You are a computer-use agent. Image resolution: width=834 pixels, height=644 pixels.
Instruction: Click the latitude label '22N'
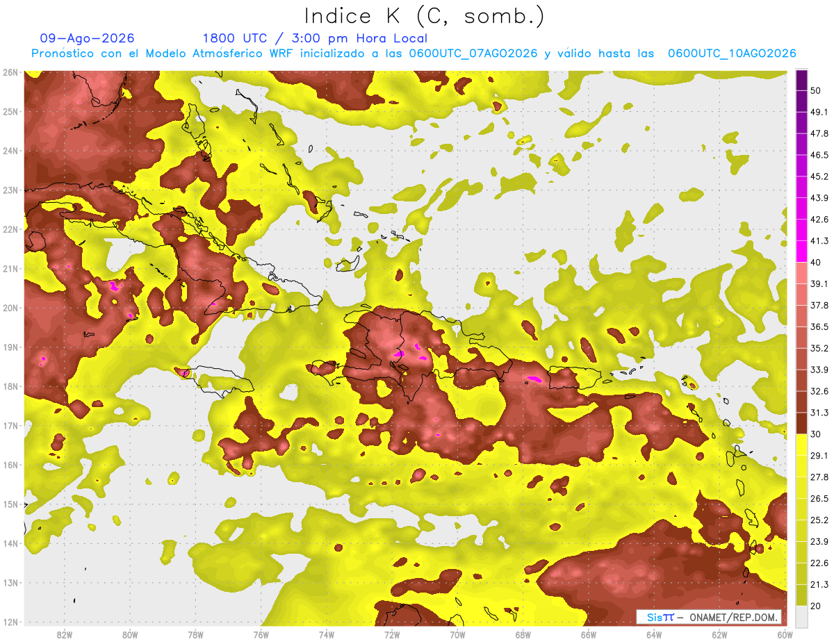pos(10,229)
